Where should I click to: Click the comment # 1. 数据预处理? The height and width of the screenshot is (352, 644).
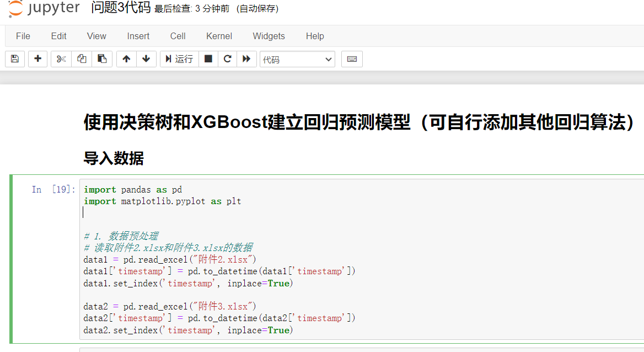(x=121, y=236)
